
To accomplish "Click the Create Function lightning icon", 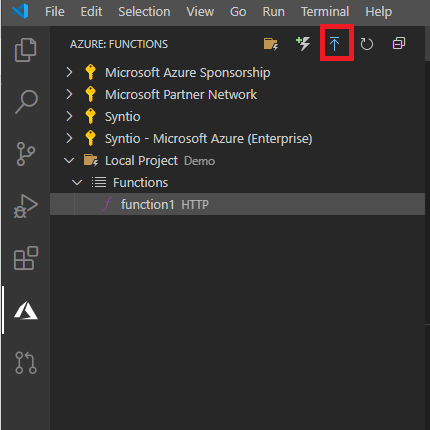I will click(x=303, y=44).
